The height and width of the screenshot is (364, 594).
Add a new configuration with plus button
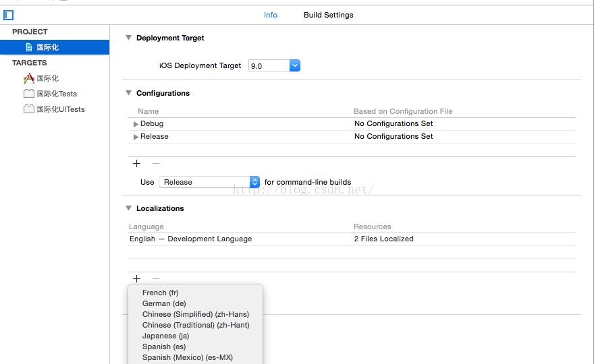click(137, 163)
